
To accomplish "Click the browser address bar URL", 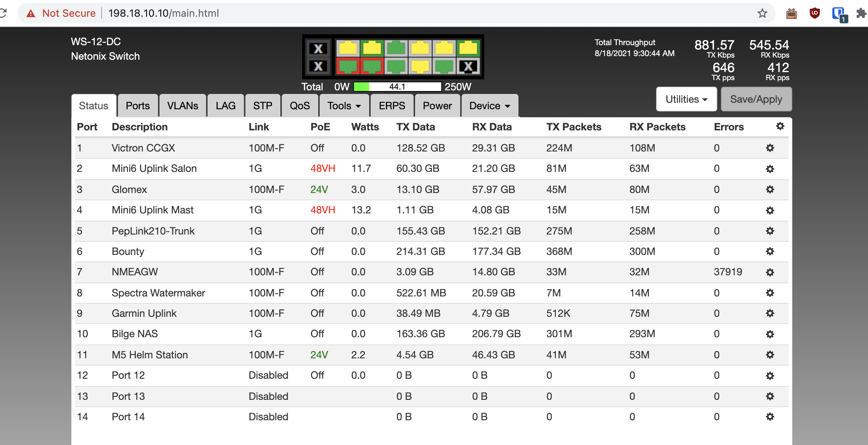I will pyautogui.click(x=163, y=13).
